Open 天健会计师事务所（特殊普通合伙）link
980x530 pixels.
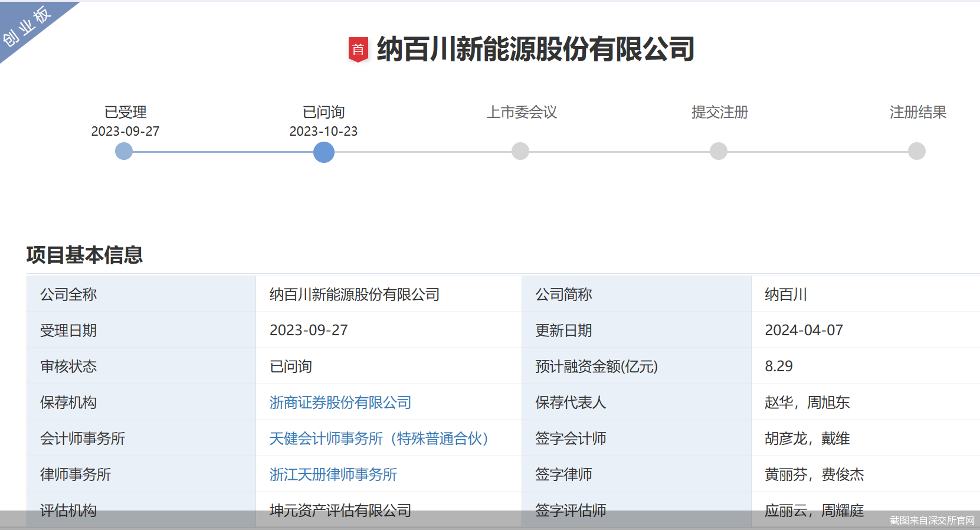pos(379,439)
